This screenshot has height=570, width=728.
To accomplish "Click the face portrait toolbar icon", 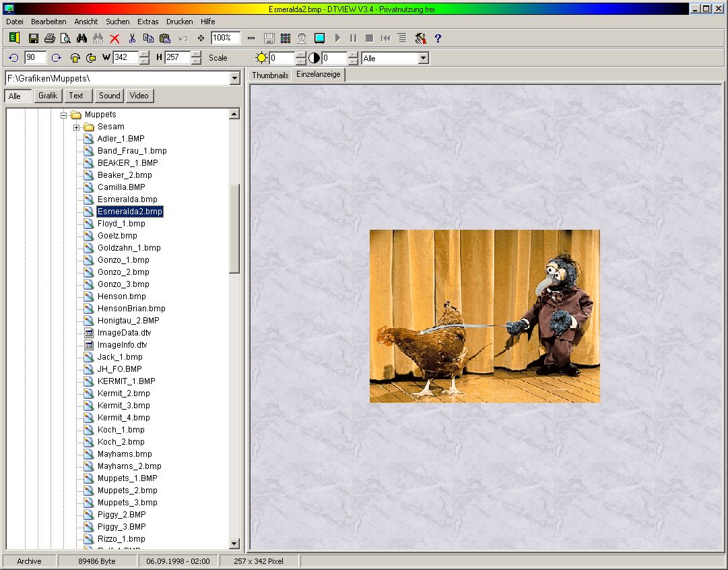I will click(x=302, y=38).
